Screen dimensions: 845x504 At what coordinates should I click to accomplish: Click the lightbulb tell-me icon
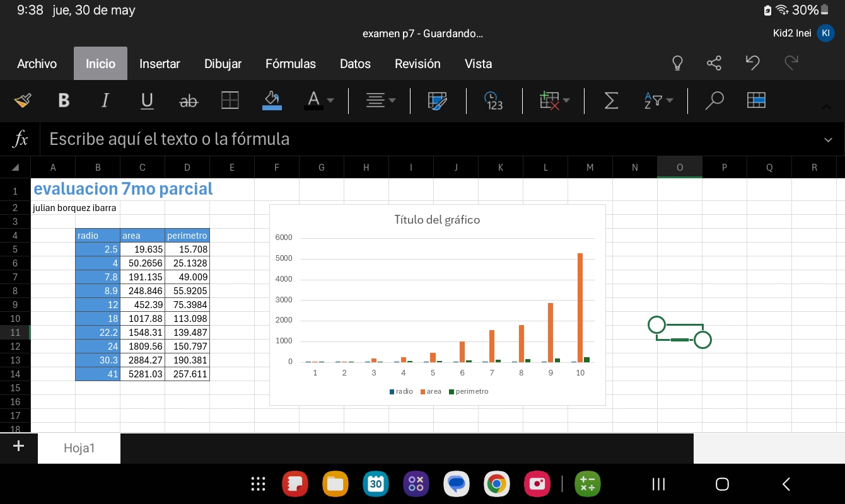[677, 63]
